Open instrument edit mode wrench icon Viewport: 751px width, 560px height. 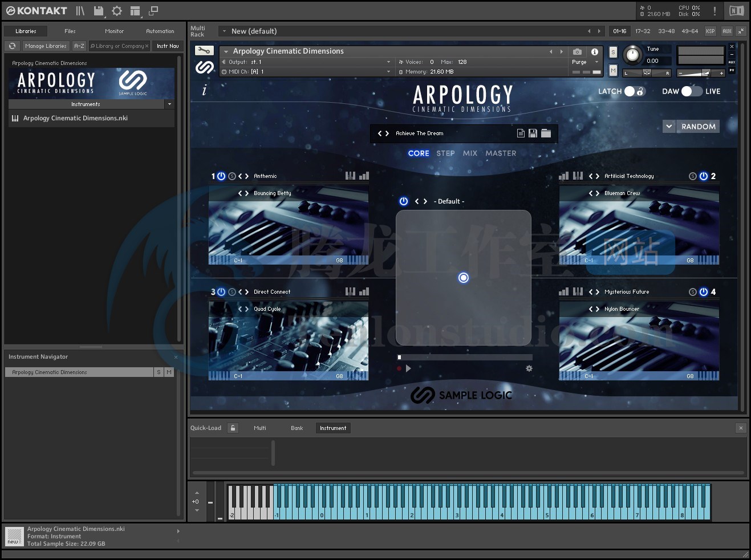(x=204, y=51)
